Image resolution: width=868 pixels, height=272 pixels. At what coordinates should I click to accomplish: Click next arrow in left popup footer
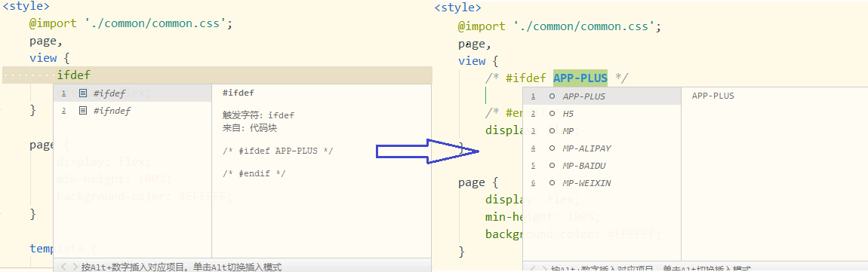75,267
